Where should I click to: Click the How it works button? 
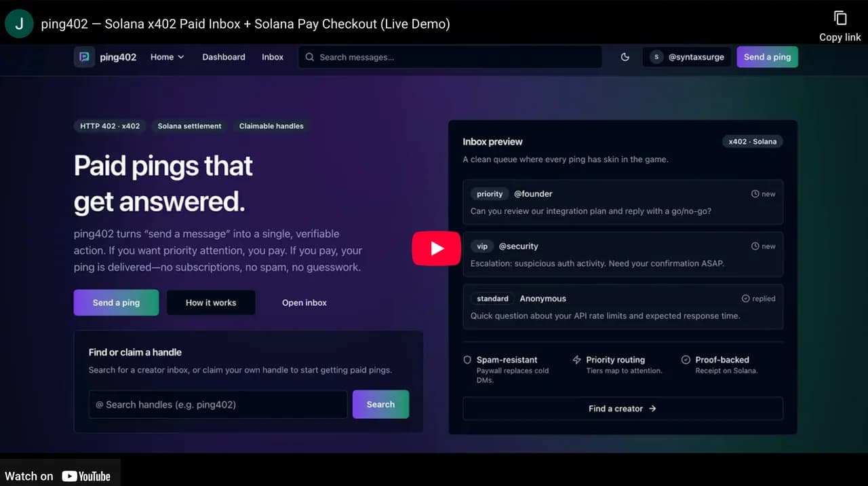(211, 303)
